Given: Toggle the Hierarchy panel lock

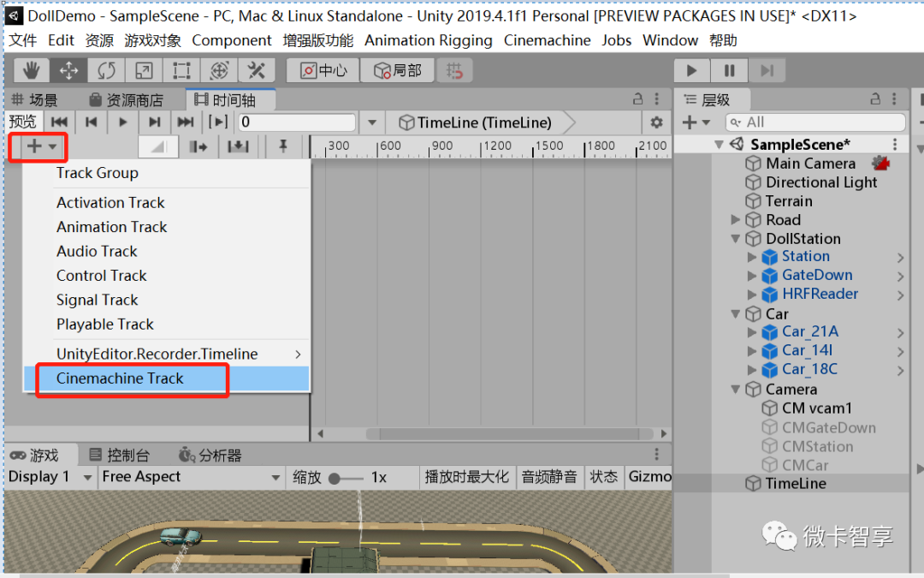Looking at the screenshot, I should pos(876,99).
